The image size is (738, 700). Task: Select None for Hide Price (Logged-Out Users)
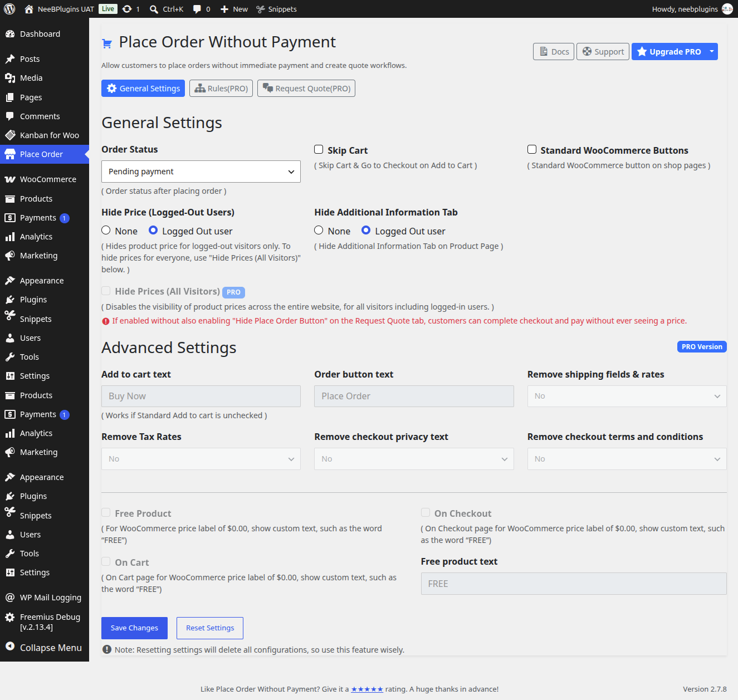106,230
